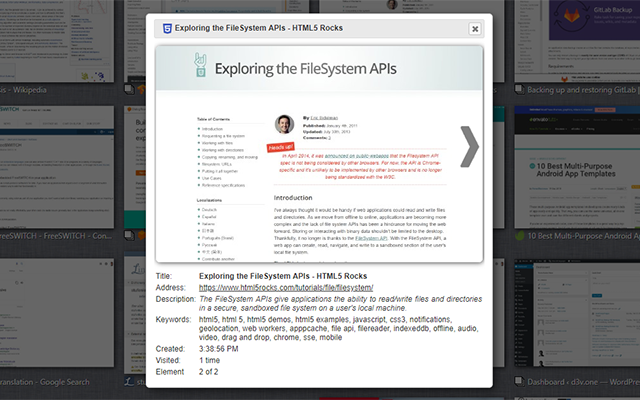Click the page icon beside GitLab caption

[x=519, y=89]
